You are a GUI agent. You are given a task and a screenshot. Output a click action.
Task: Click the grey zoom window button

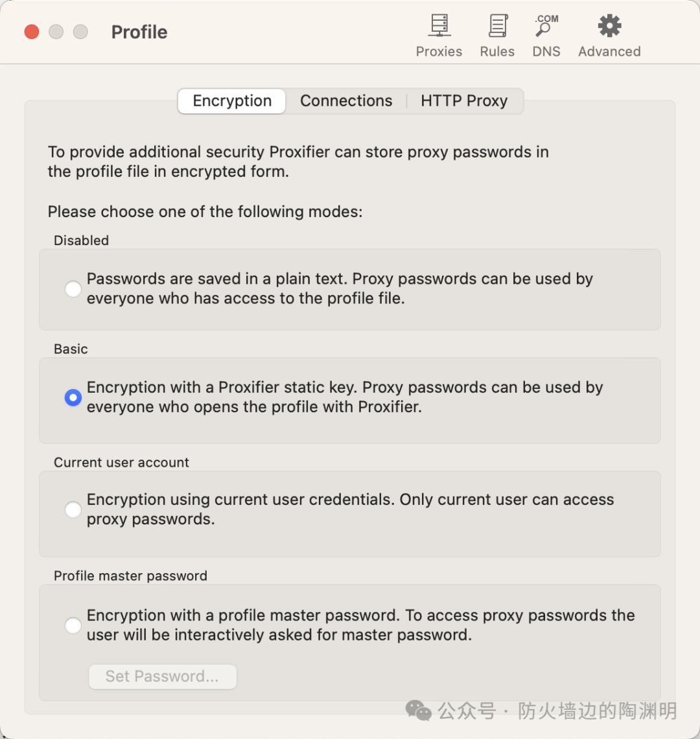pyautogui.click(x=80, y=32)
